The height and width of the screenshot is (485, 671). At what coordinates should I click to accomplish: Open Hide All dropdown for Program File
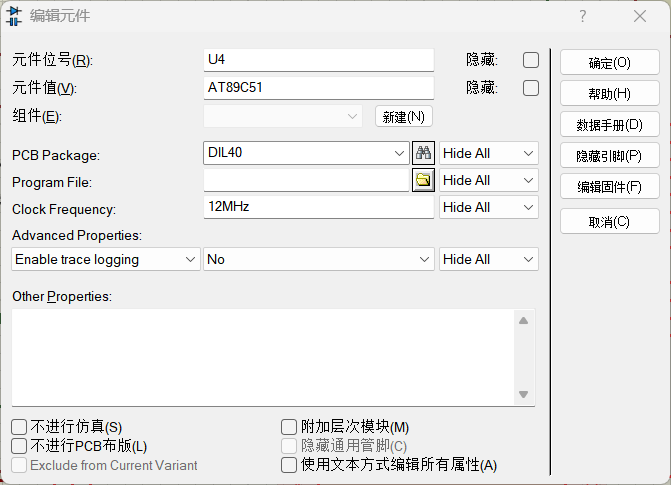point(489,180)
